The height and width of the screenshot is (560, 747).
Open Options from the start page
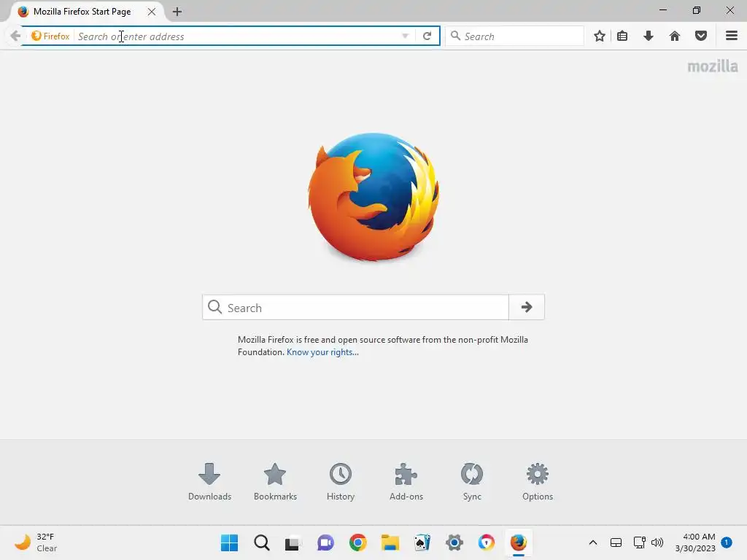click(538, 481)
